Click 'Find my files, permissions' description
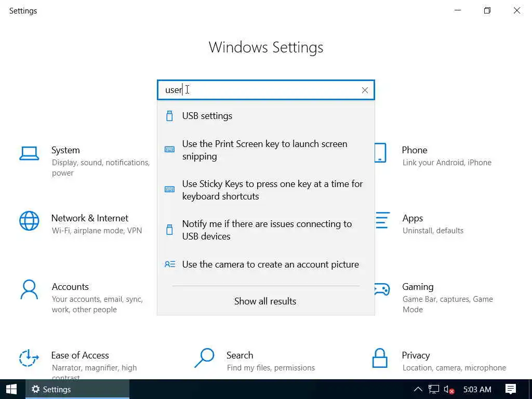 coord(271,368)
